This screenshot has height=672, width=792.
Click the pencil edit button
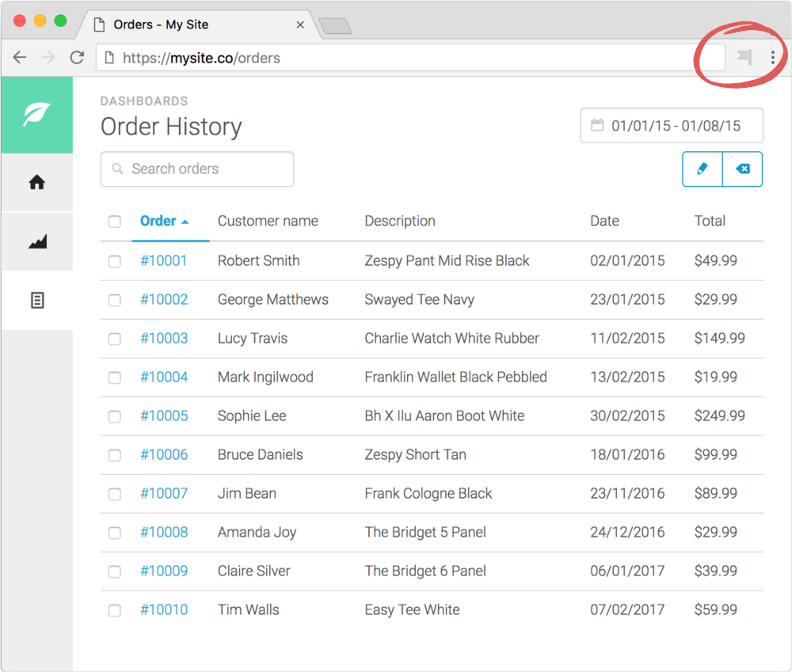[x=702, y=169]
